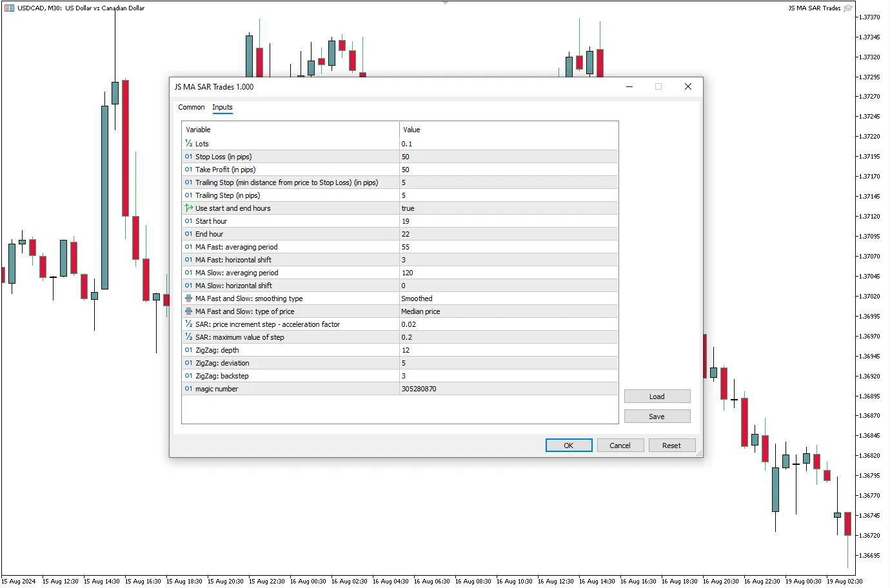Click the integer icon beside Stop Loss (in pips)
The image size is (890, 588).
click(x=188, y=156)
